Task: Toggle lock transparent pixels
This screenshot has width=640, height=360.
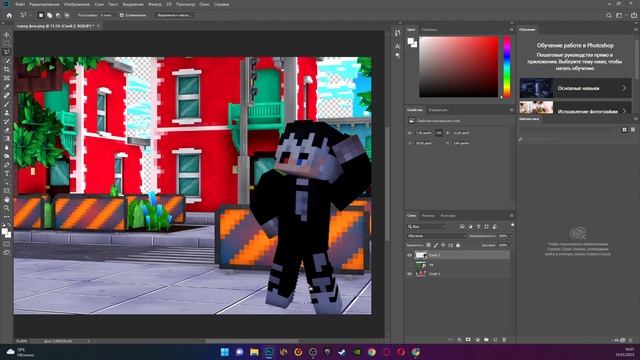Action: 429,245
